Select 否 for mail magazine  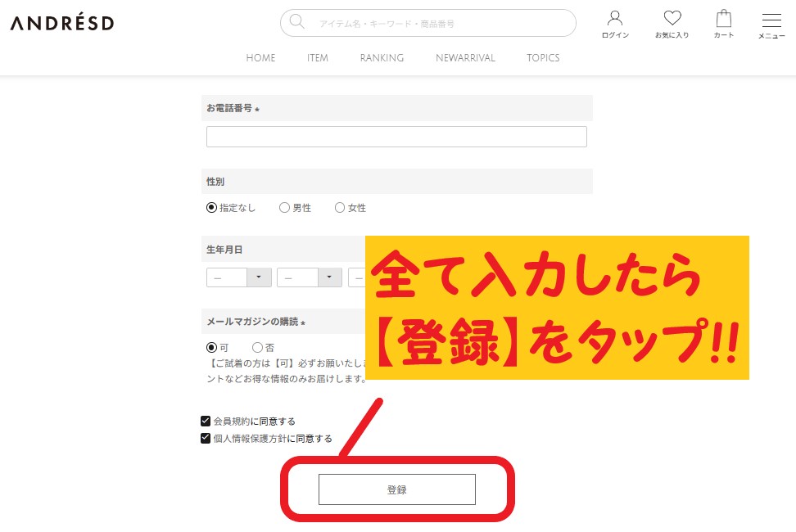tap(257, 347)
